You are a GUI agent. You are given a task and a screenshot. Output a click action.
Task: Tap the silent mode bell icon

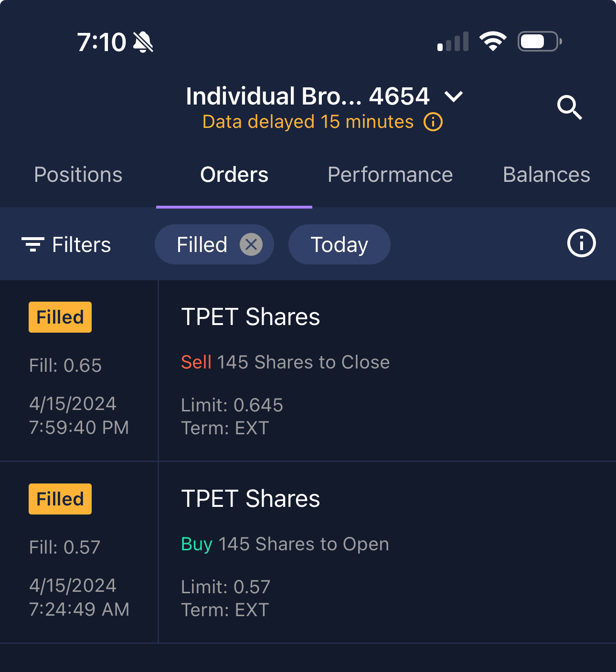tap(143, 42)
